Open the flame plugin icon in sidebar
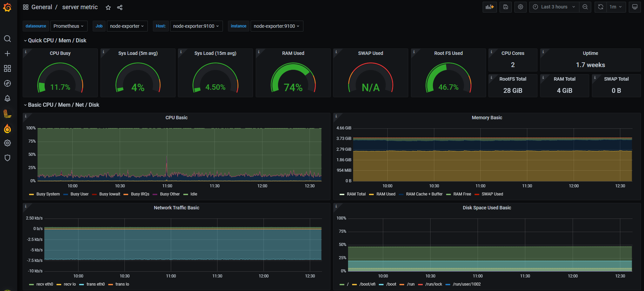 pyautogui.click(x=7, y=129)
